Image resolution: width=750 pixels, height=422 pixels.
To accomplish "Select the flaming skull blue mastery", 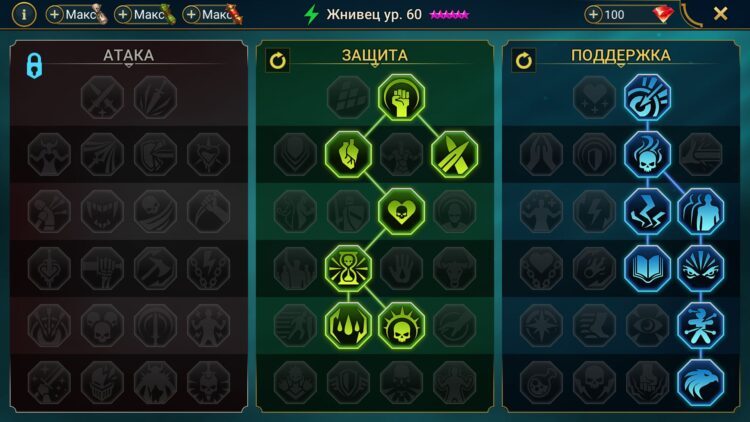I will pos(647,155).
